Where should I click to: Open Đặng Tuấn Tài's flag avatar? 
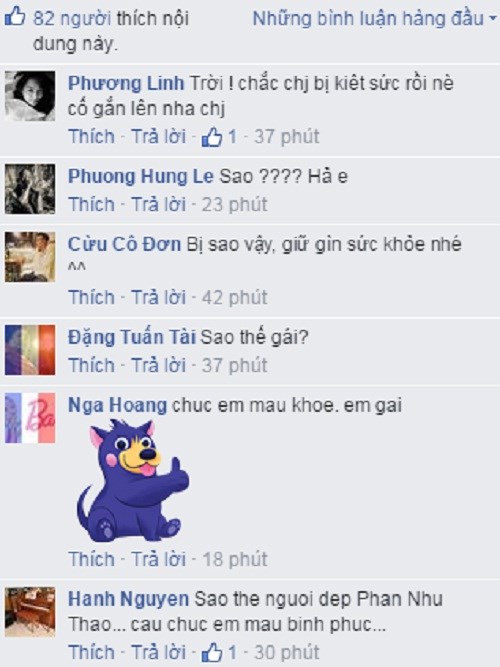pos(30,350)
